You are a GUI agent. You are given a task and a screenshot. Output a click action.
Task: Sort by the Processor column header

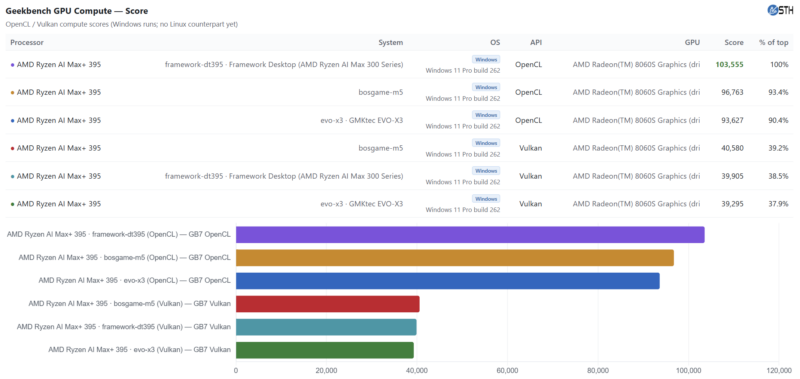click(x=27, y=42)
